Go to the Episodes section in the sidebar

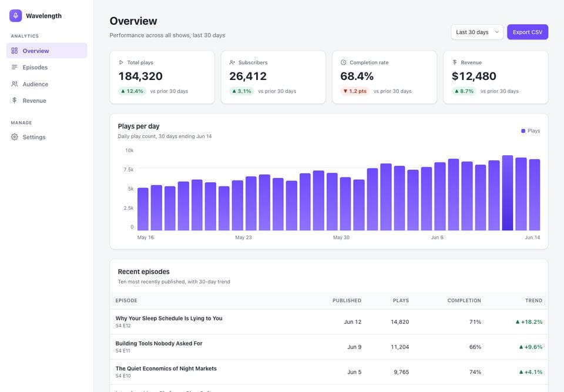[47, 68]
